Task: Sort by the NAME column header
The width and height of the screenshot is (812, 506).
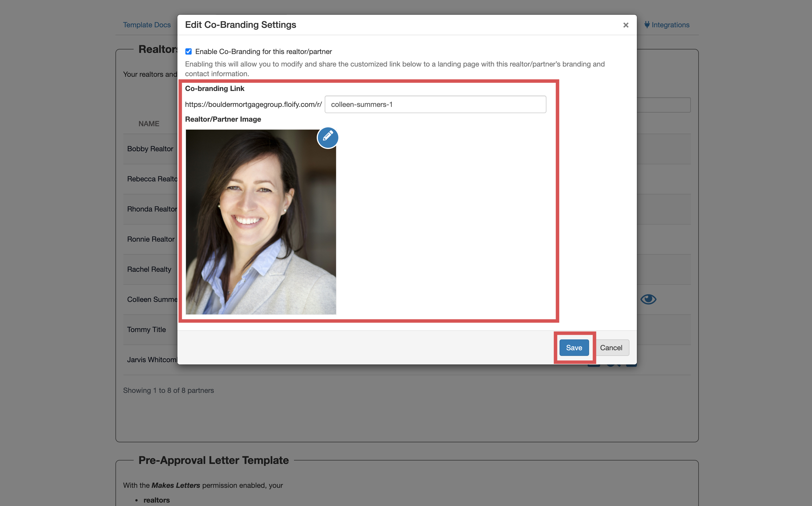Action: click(x=149, y=124)
